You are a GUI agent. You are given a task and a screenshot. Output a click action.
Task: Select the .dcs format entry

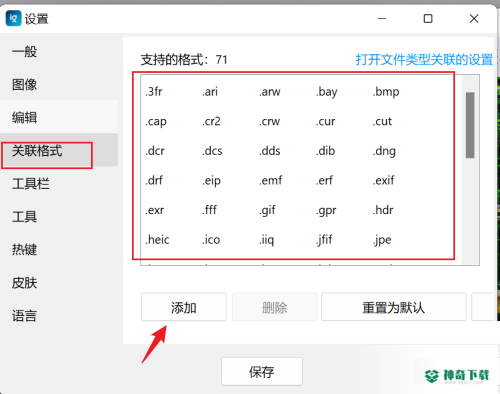[212, 151]
